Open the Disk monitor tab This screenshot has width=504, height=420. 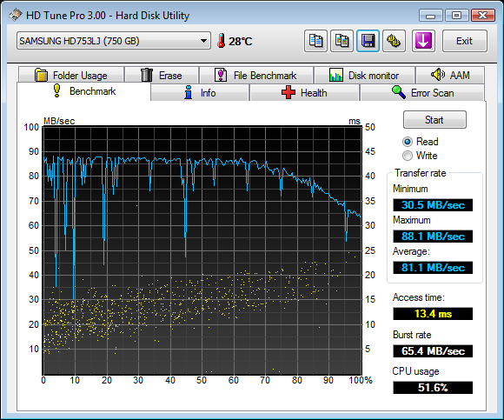[x=364, y=76]
